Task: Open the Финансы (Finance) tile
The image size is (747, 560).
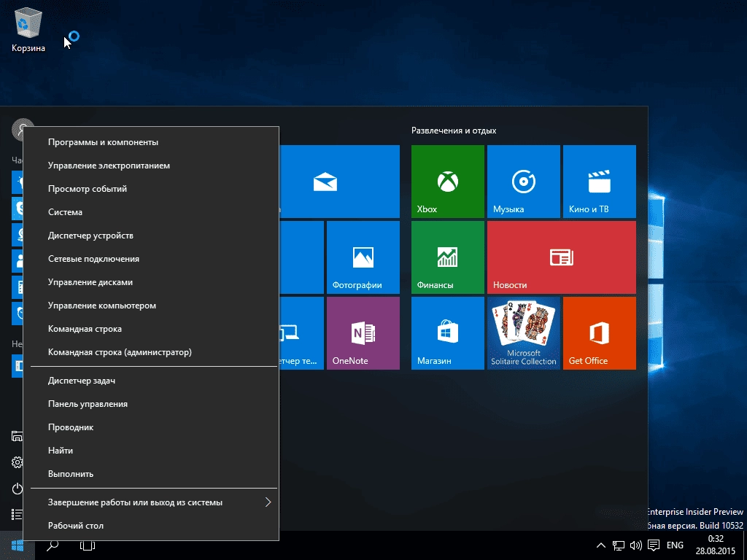Action: point(448,257)
